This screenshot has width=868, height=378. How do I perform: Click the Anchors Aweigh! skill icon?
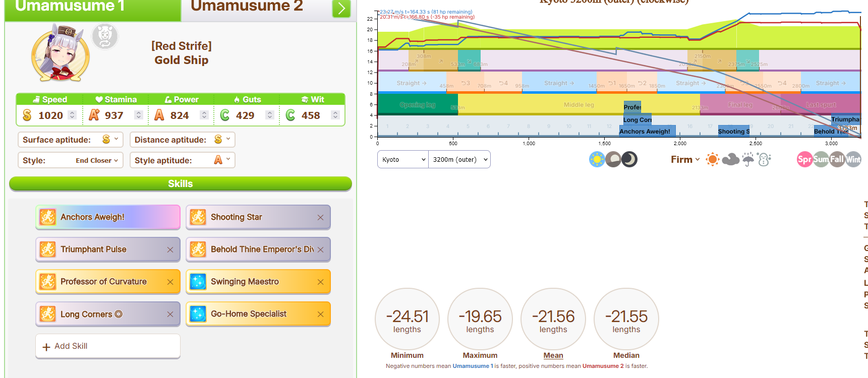coord(48,217)
